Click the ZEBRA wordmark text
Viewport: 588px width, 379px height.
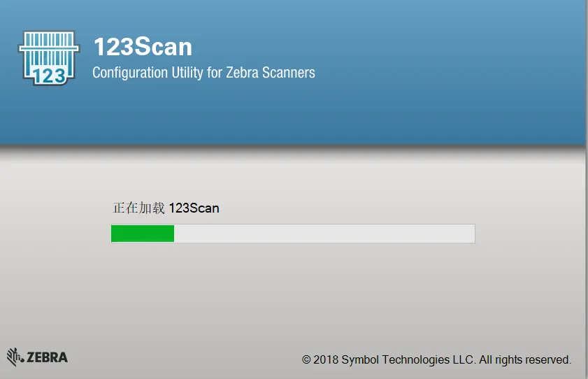pos(47,358)
